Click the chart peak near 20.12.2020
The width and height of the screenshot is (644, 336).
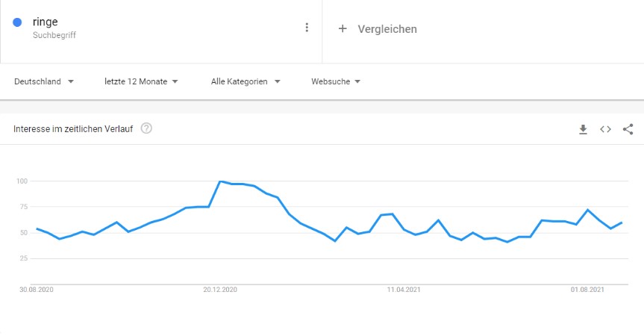tap(220, 181)
